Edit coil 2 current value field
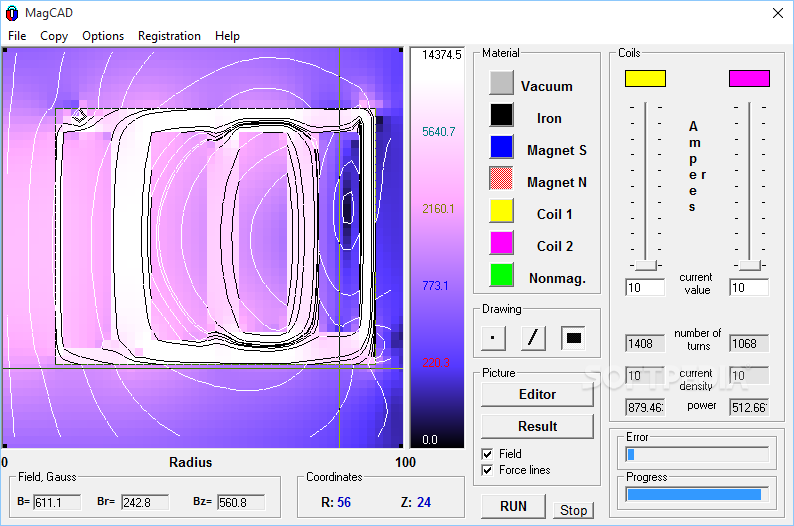Viewport: 794px width, 526px height. tap(749, 288)
